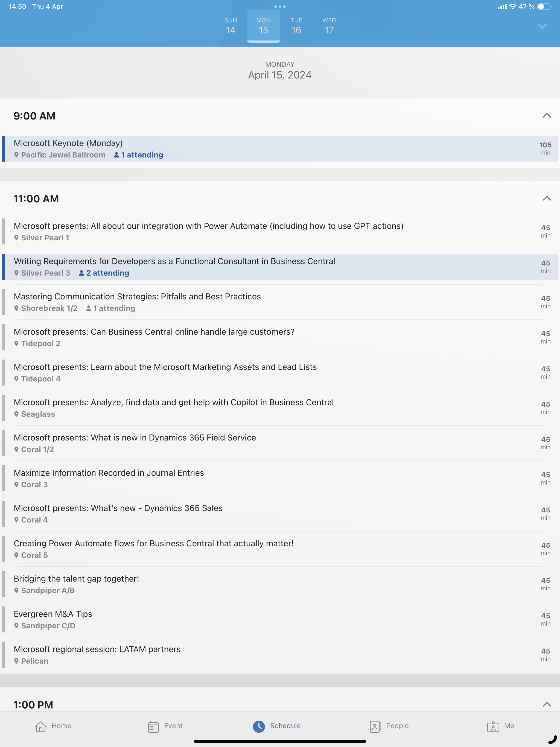The width and height of the screenshot is (560, 747).
Task: Tap the three-dots multitasking indicator
Action: click(x=280, y=6)
